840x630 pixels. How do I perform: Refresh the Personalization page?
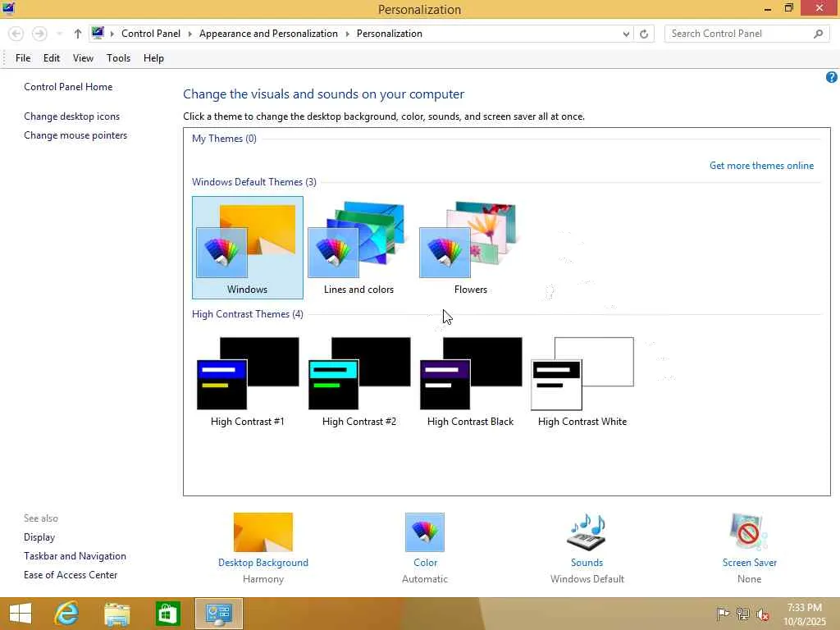coord(644,34)
